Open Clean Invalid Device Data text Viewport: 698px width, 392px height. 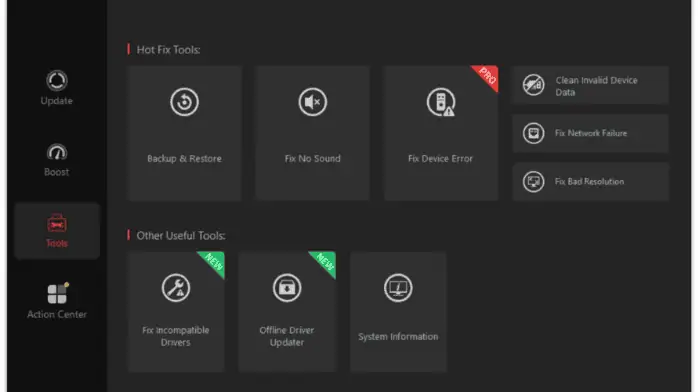pyautogui.click(x=596, y=86)
